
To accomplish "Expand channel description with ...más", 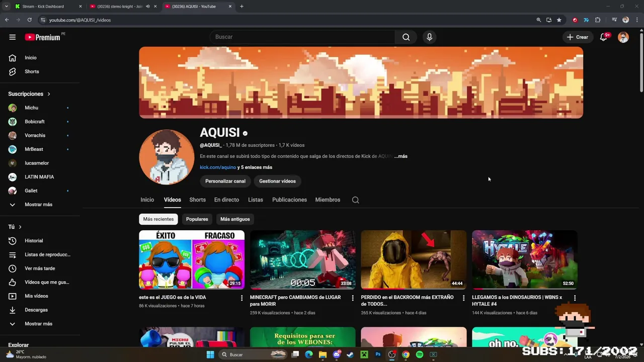I will click(x=401, y=156).
